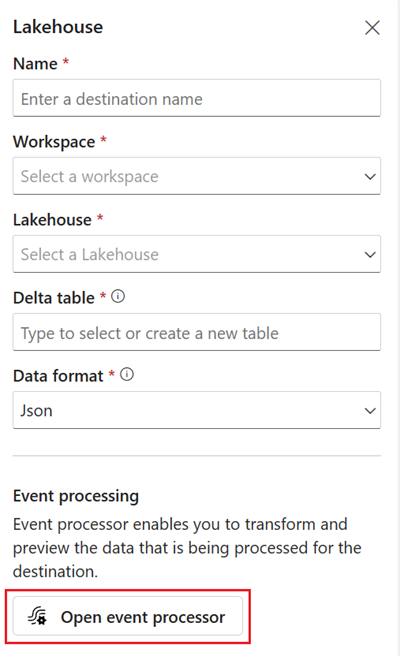Image resolution: width=400 pixels, height=656 pixels.
Task: Click the Lakehouse panel title
Action: click(58, 27)
